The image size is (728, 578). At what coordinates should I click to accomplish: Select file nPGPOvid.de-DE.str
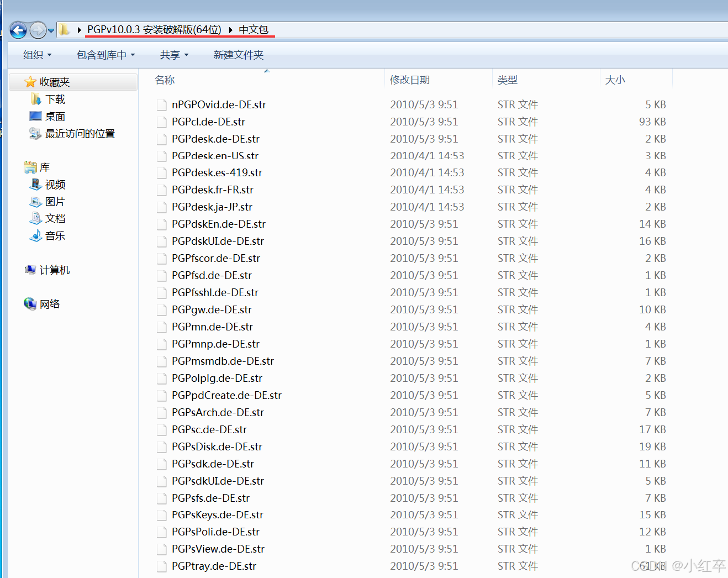pyautogui.click(x=219, y=105)
